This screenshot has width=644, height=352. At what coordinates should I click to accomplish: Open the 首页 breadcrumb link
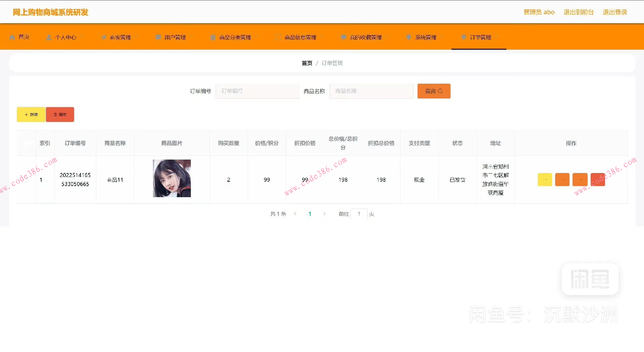coord(307,63)
